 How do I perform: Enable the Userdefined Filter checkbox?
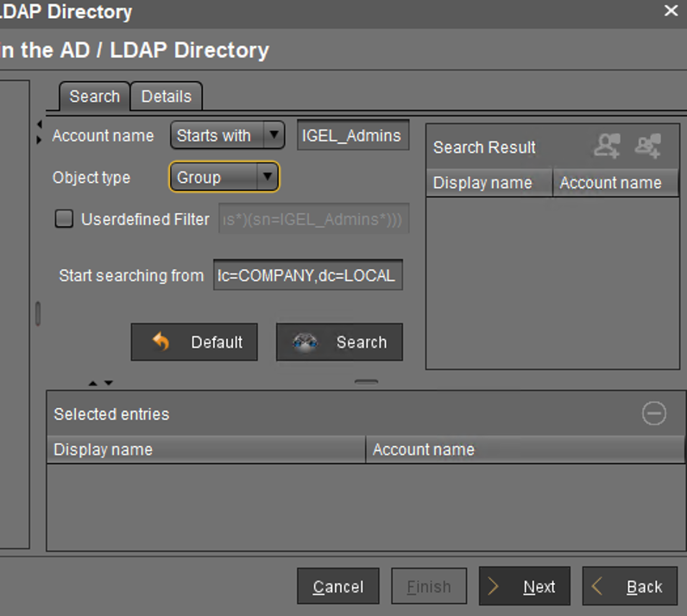click(64, 218)
